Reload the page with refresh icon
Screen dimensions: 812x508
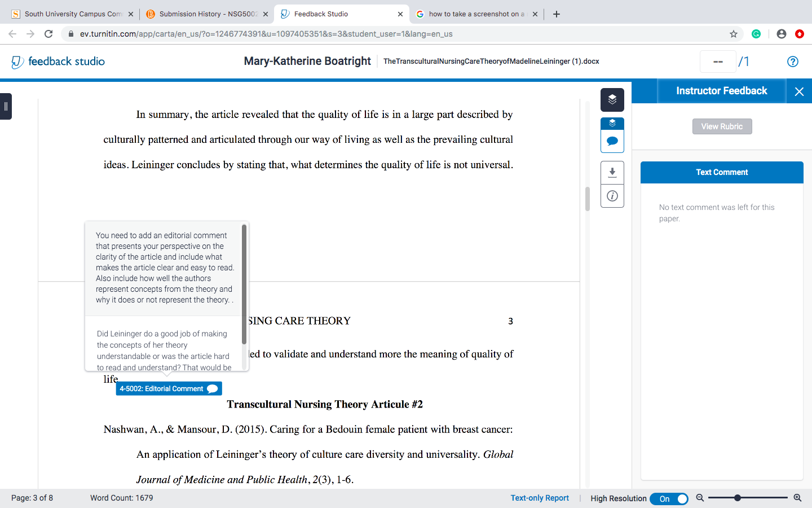tap(48, 34)
